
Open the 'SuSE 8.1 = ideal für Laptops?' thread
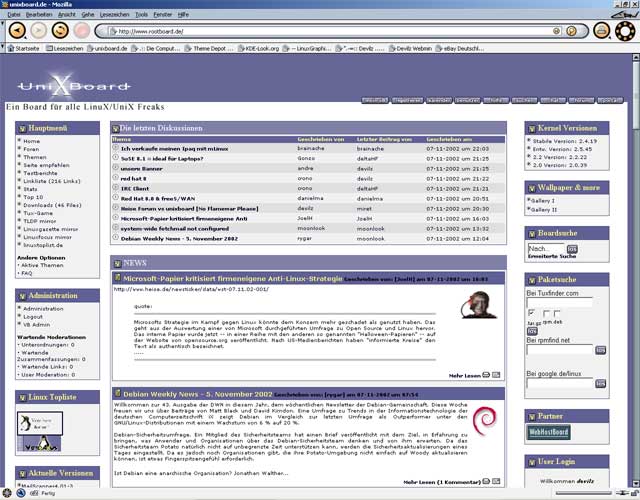coord(162,158)
